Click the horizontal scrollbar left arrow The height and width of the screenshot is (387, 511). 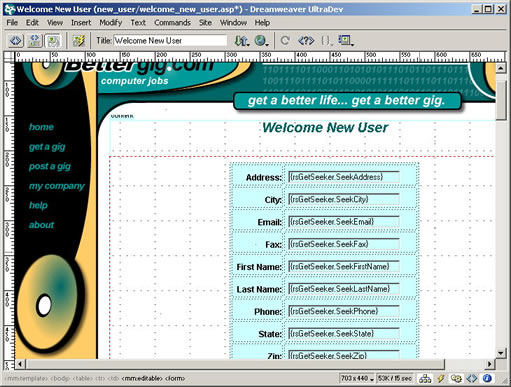pyautogui.click(x=20, y=364)
